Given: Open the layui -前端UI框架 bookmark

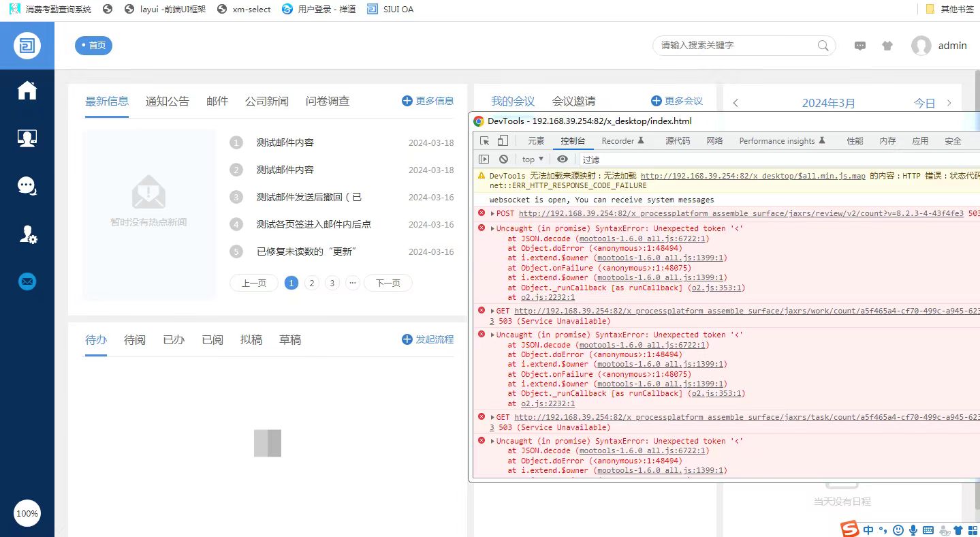Looking at the screenshot, I should [x=165, y=10].
